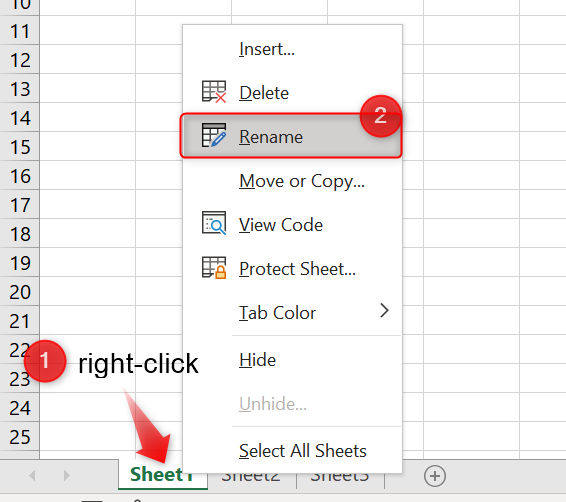This screenshot has width=566, height=502.
Task: Click the Protect Sheet lock icon
Action: pyautogui.click(x=214, y=267)
